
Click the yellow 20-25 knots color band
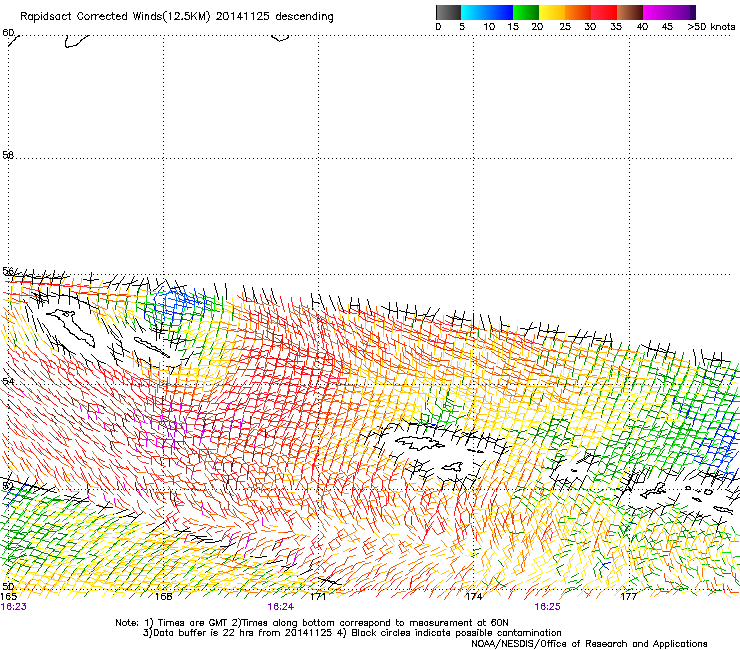tap(552, 12)
